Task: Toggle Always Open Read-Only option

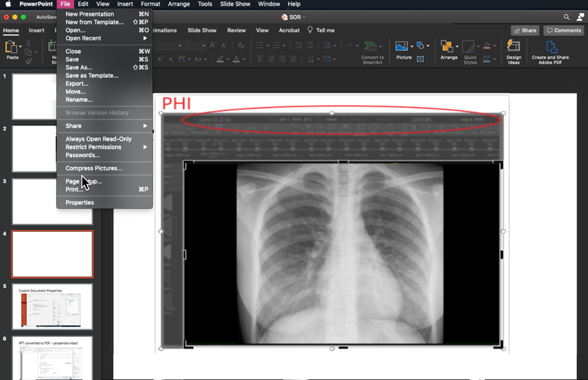Action: [98, 139]
